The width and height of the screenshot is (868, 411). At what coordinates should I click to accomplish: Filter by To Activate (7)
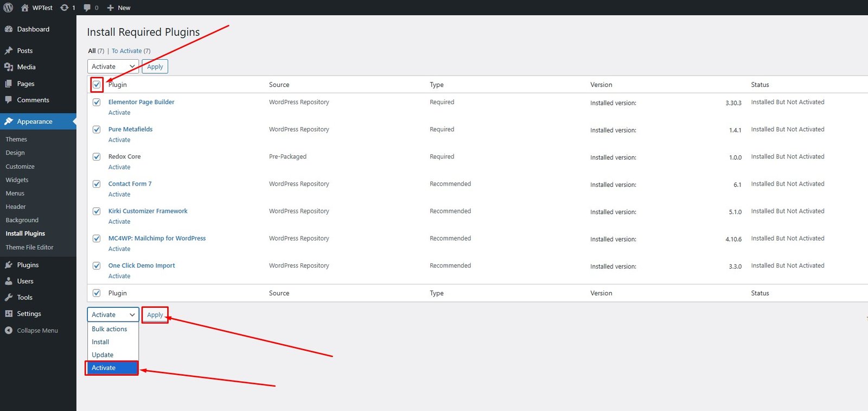(x=131, y=51)
